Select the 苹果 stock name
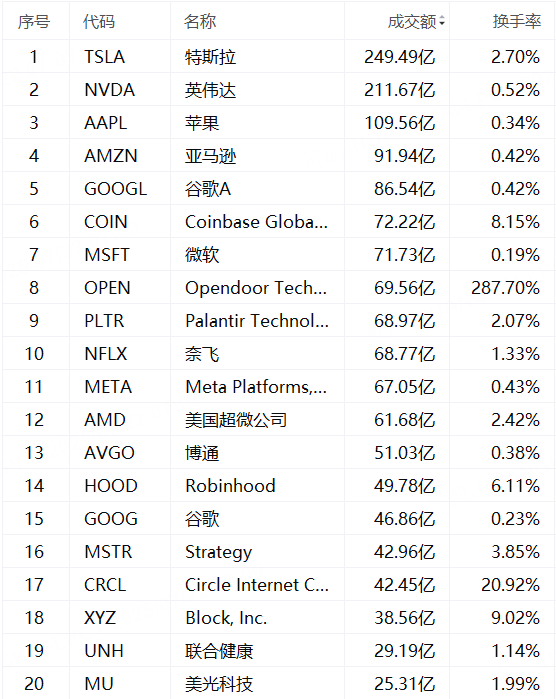The height and width of the screenshot is (699, 556). point(202,123)
